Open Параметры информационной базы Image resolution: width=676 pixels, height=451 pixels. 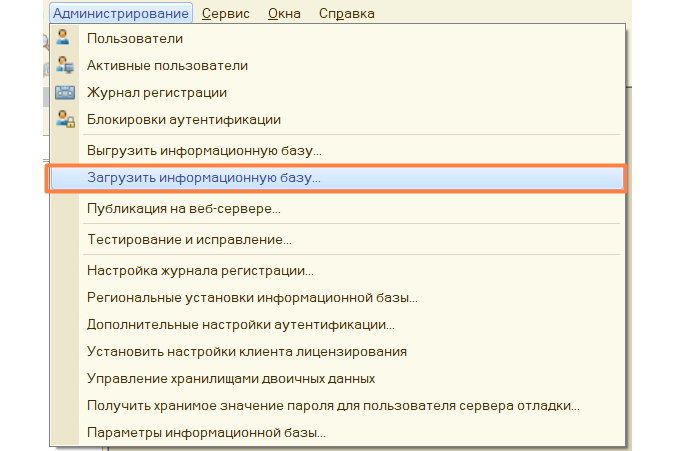[338, 432]
